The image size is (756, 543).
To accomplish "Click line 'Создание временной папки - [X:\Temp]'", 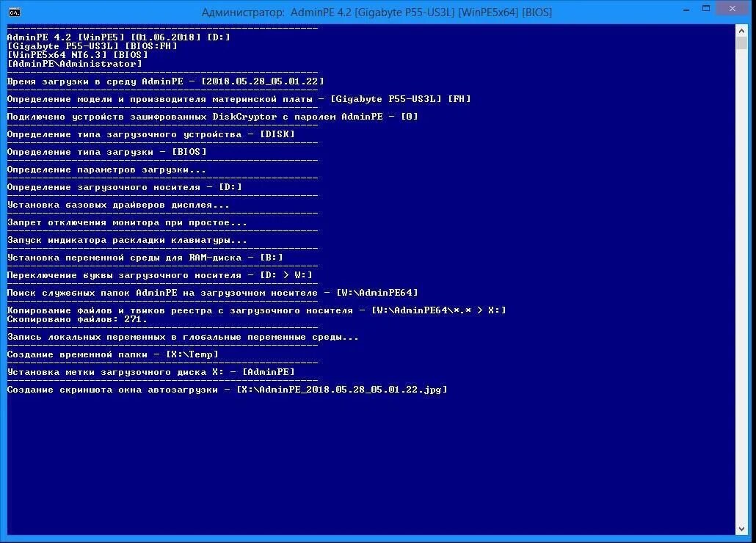I will (x=112, y=354).
